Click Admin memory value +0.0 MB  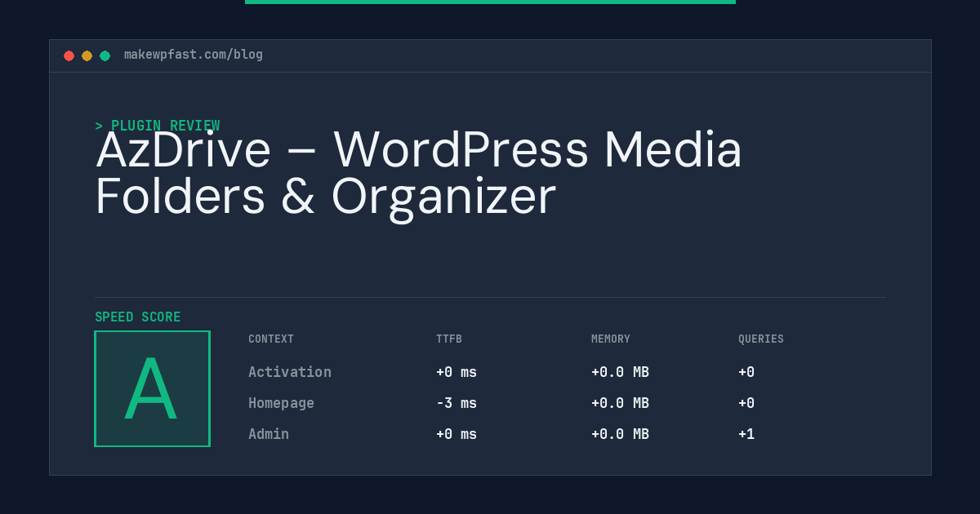[x=620, y=434]
